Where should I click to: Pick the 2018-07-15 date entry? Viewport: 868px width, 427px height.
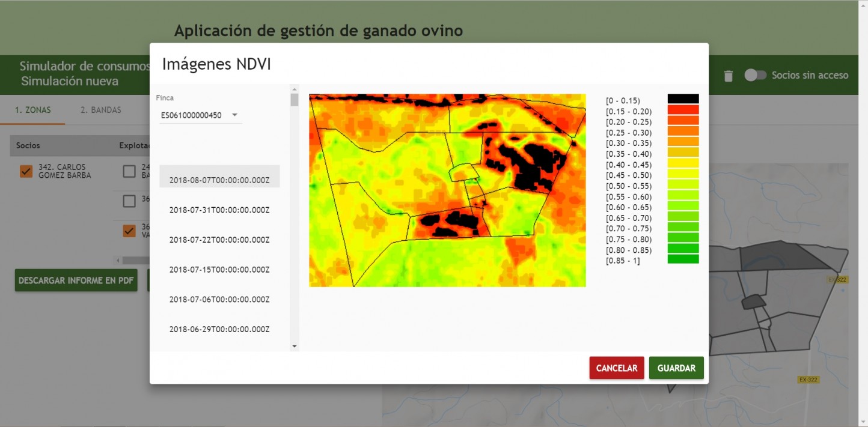pyautogui.click(x=219, y=270)
